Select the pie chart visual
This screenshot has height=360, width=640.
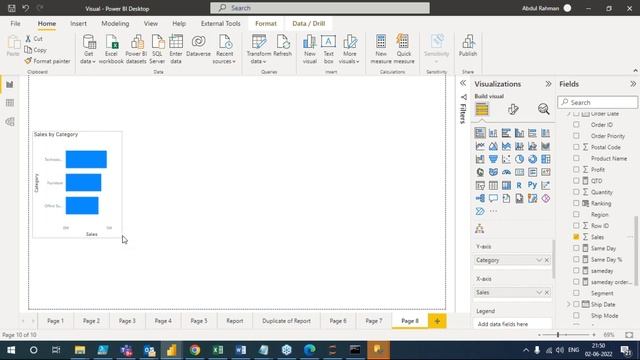(519, 159)
